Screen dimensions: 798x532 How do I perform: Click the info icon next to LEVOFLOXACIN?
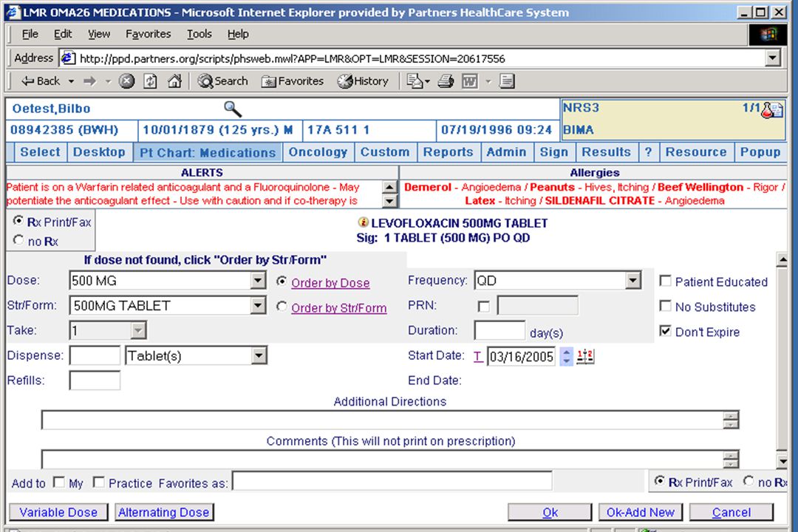tap(363, 222)
